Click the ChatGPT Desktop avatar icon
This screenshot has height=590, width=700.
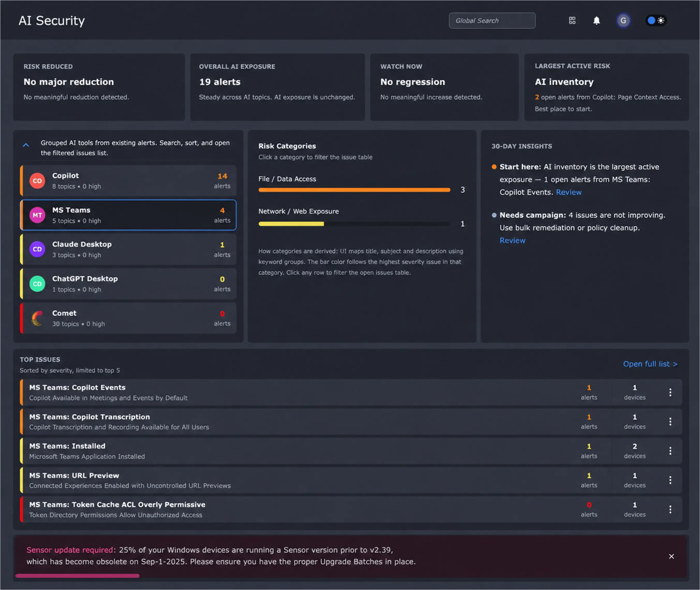37,284
